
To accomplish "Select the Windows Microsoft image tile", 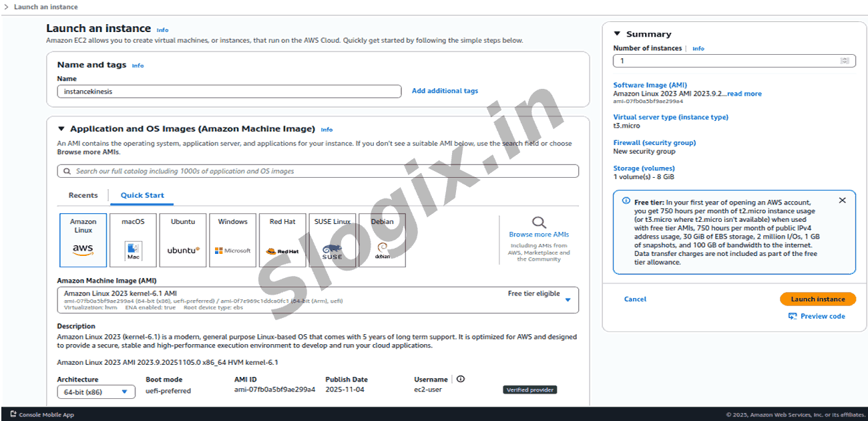I will 232,240.
